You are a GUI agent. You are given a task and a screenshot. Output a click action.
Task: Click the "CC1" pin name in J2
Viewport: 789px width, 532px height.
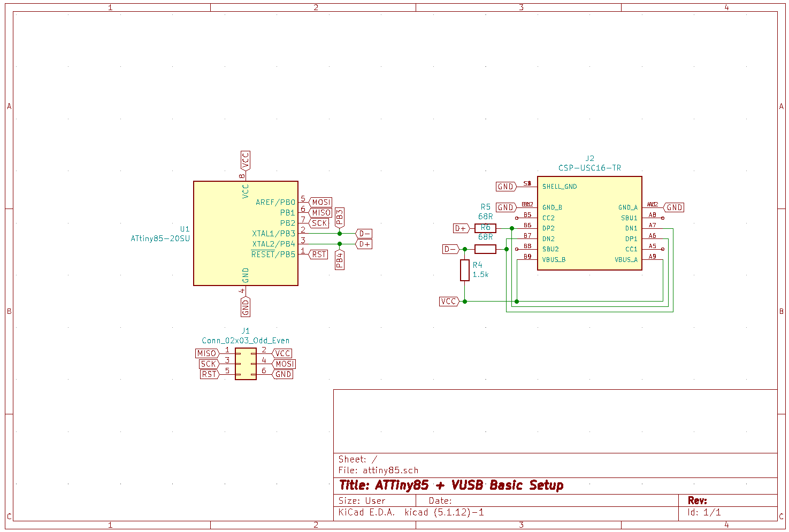(631, 249)
